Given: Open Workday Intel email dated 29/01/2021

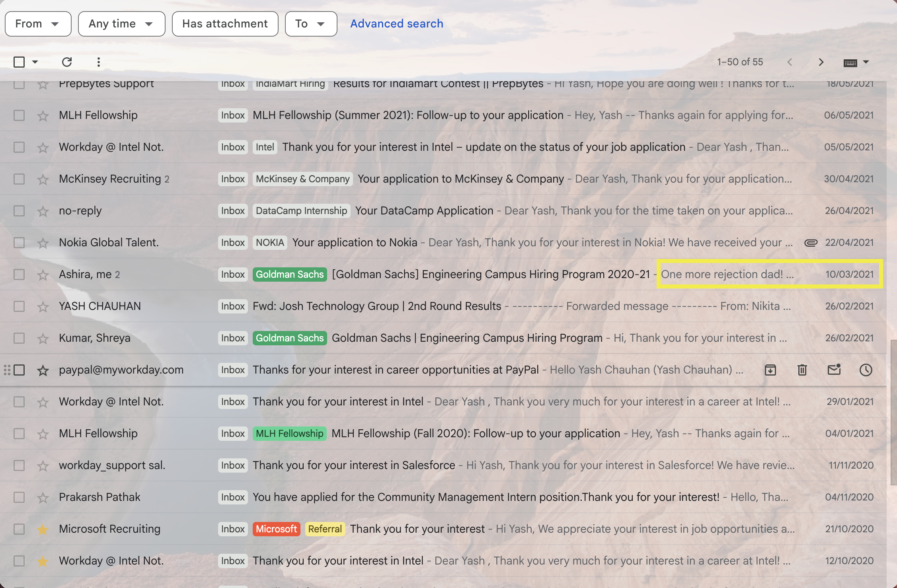Looking at the screenshot, I should (x=443, y=402).
